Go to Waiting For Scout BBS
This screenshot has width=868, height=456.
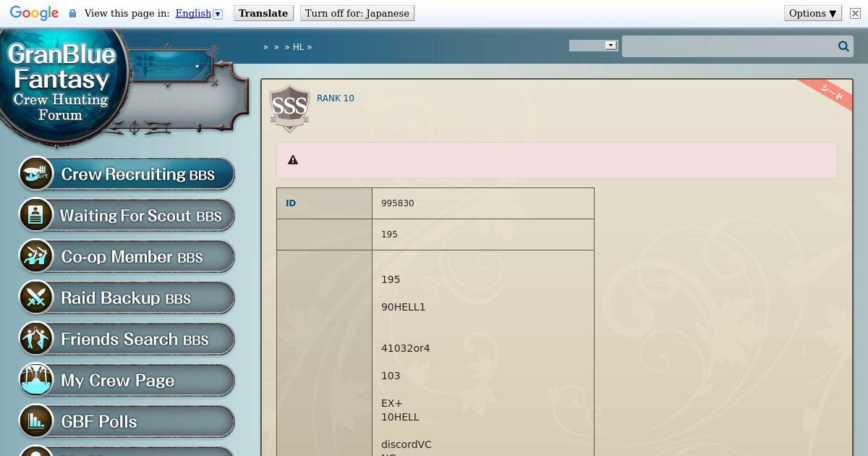(x=127, y=215)
